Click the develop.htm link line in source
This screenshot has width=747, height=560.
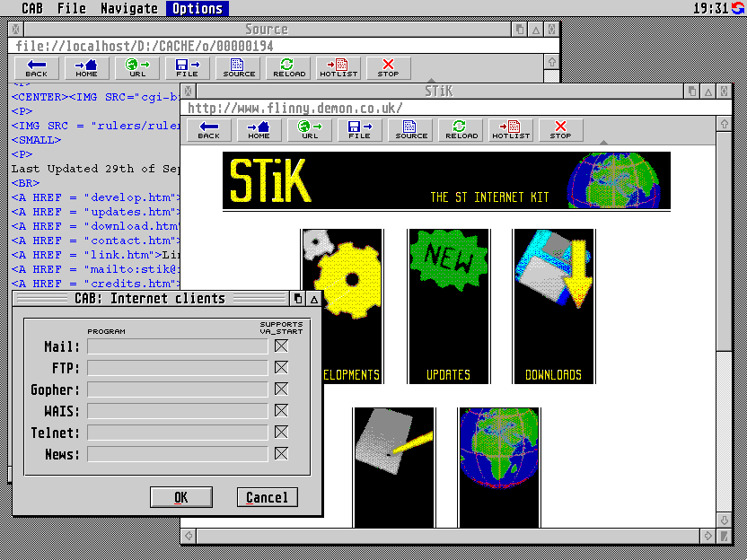point(96,197)
